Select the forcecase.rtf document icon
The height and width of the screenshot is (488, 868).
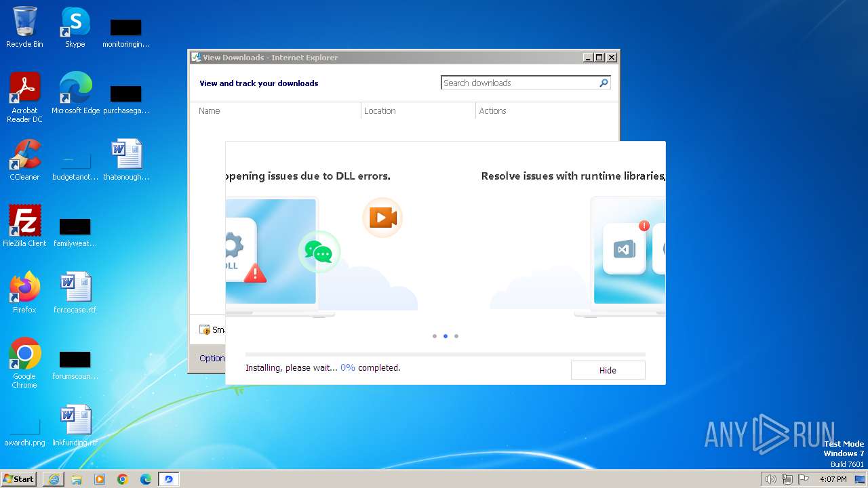point(75,293)
